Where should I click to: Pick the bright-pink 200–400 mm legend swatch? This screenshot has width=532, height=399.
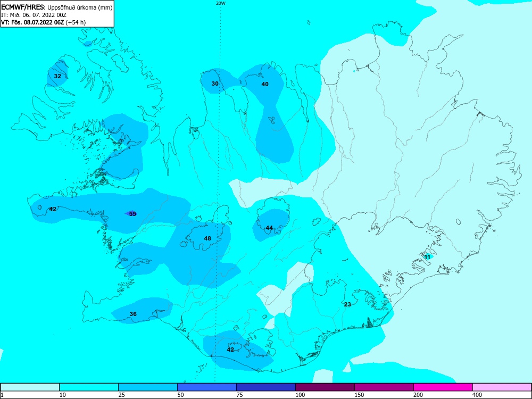coord(443,387)
